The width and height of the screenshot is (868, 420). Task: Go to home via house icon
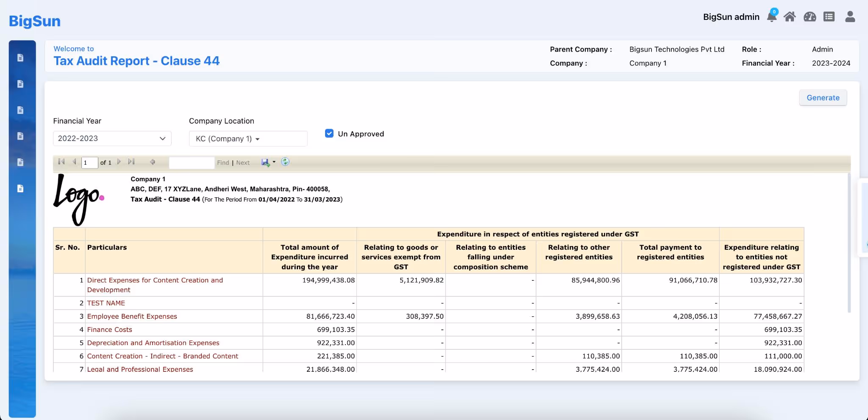tap(790, 17)
